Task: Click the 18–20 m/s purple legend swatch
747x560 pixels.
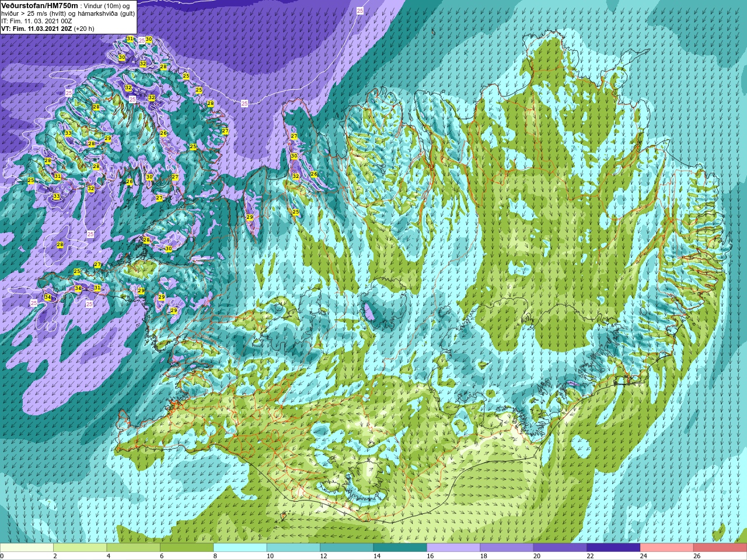Action: pyautogui.click(x=507, y=548)
